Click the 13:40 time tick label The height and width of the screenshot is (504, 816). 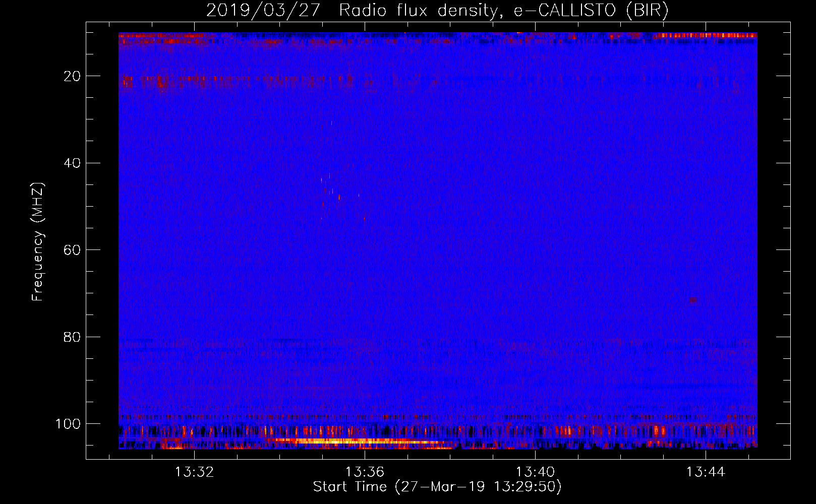(535, 472)
